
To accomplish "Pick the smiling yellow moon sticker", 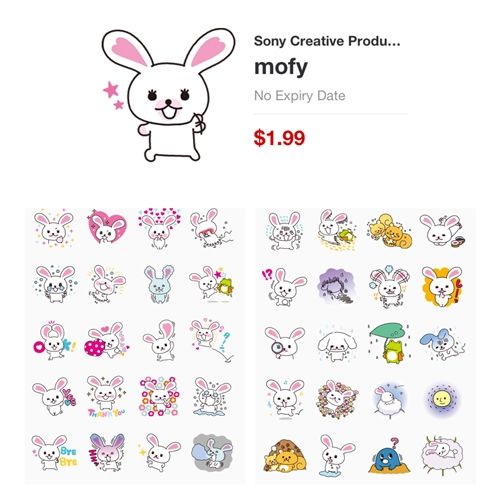I will pos(441,399).
